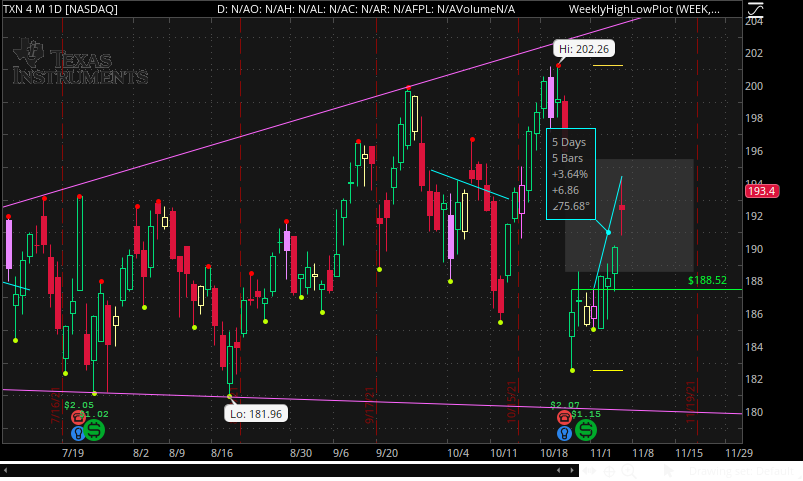The image size is (803, 481).
Task: Click the 11/19/21 expiration date marker label
Action: pos(691,402)
